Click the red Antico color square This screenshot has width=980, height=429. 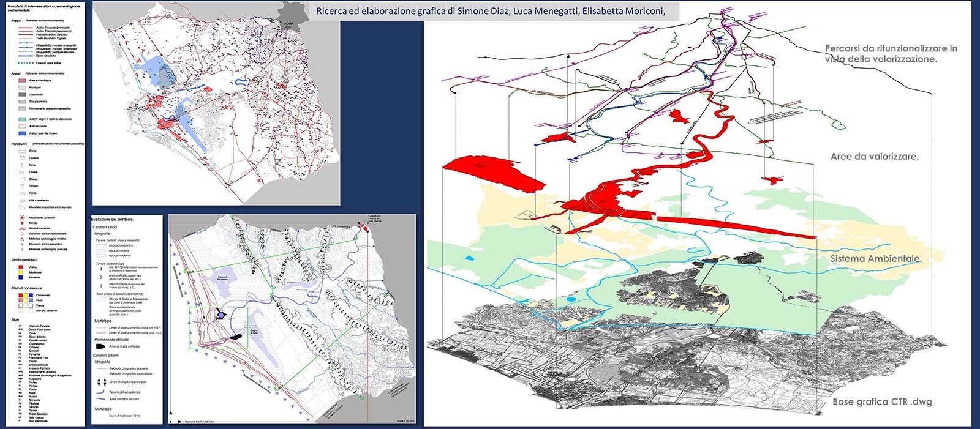point(21,267)
